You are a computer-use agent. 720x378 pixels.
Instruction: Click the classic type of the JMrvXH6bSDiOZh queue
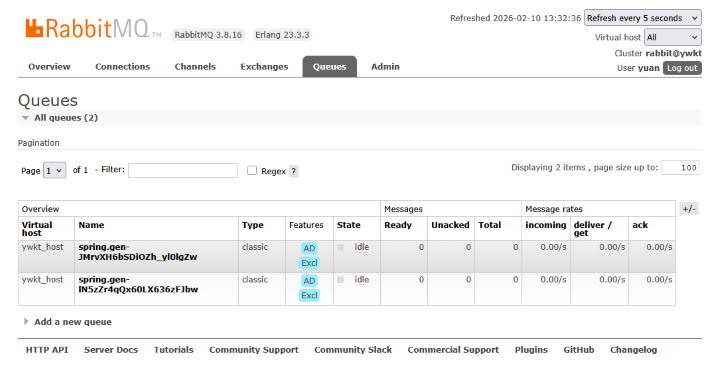click(x=255, y=247)
